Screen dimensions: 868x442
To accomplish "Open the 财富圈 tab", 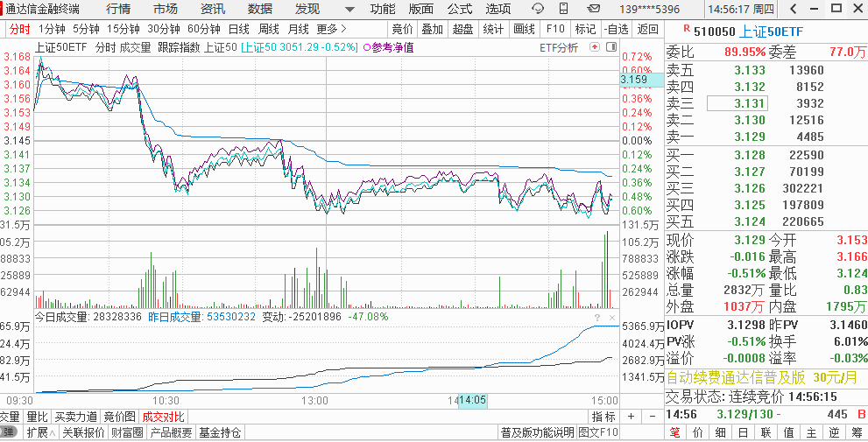I will click(x=127, y=432).
